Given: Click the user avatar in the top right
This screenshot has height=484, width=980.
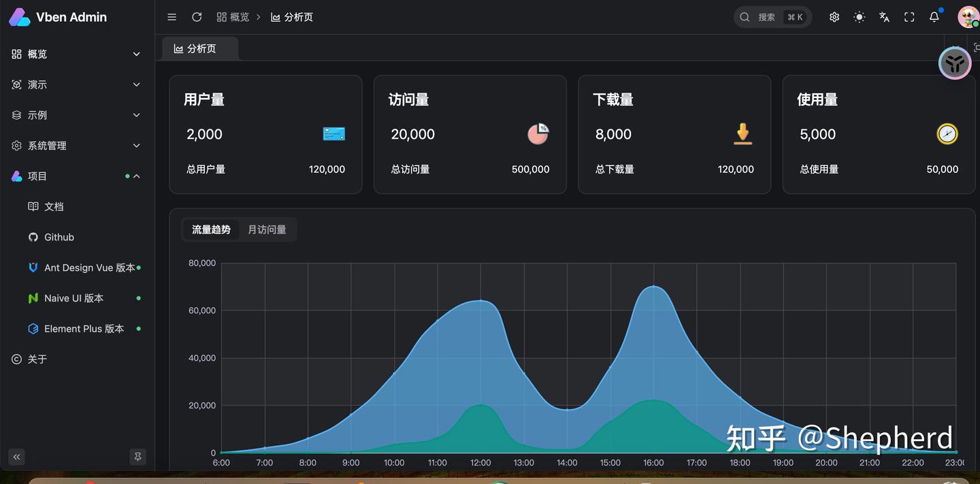Looking at the screenshot, I should coord(968,16).
